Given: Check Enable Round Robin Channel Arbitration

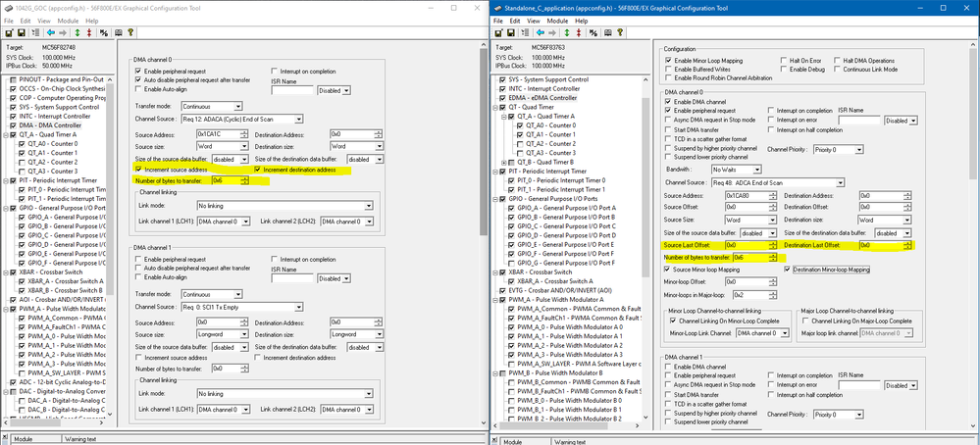Looking at the screenshot, I should click(670, 77).
